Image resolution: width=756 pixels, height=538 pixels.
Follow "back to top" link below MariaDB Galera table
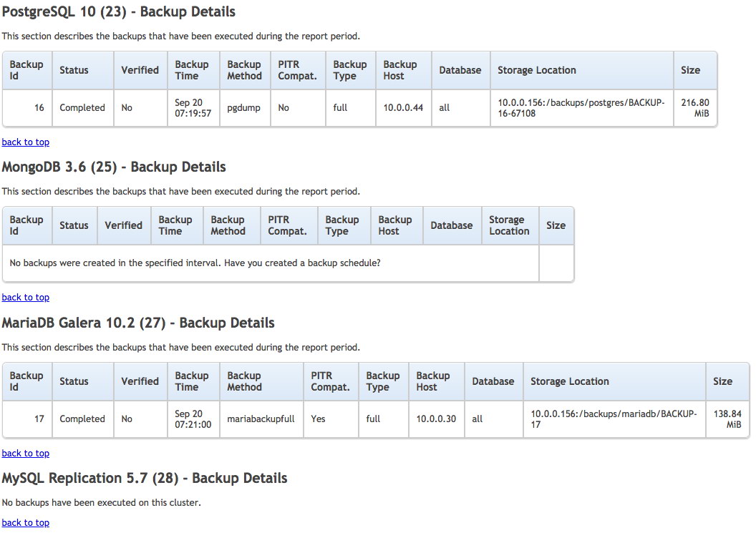coord(26,454)
